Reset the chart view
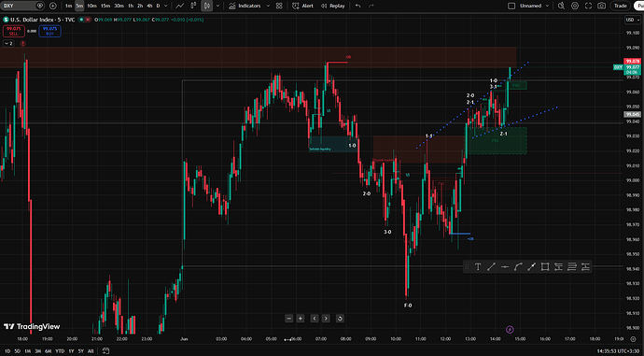This screenshot has width=644, height=356. (340, 319)
